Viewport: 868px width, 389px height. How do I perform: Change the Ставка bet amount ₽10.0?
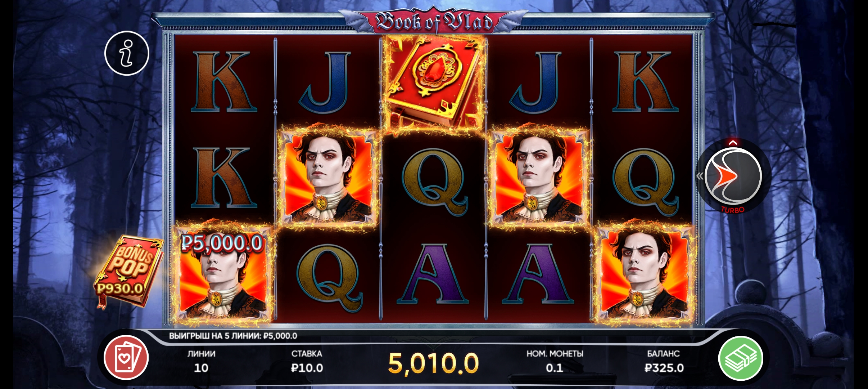307,361
